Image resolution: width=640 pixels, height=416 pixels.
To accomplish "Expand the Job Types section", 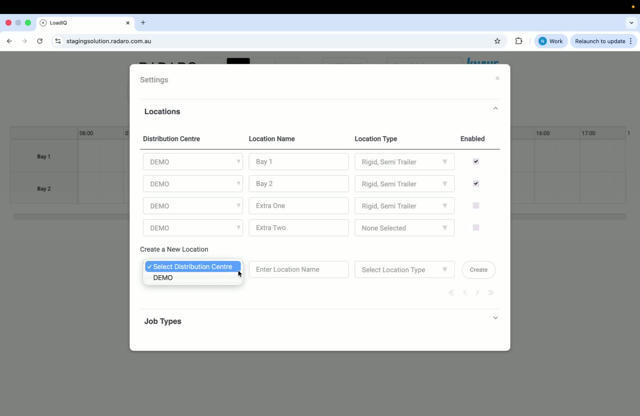I will [x=495, y=318].
